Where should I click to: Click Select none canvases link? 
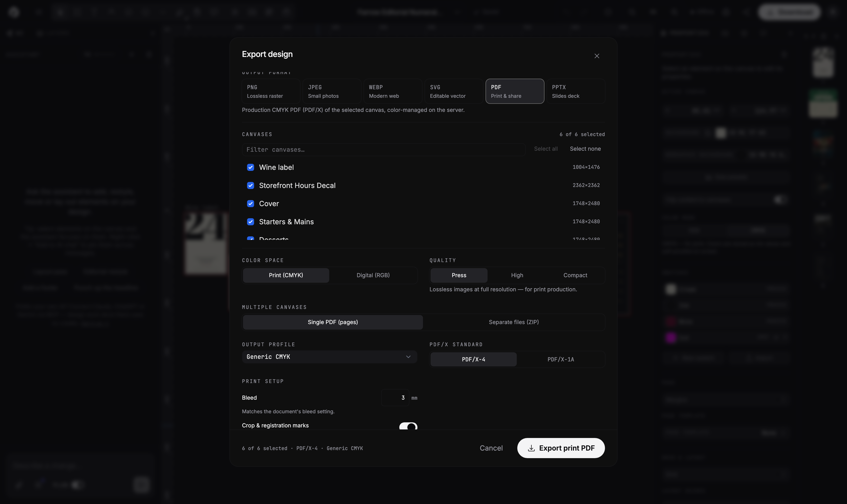click(x=585, y=149)
